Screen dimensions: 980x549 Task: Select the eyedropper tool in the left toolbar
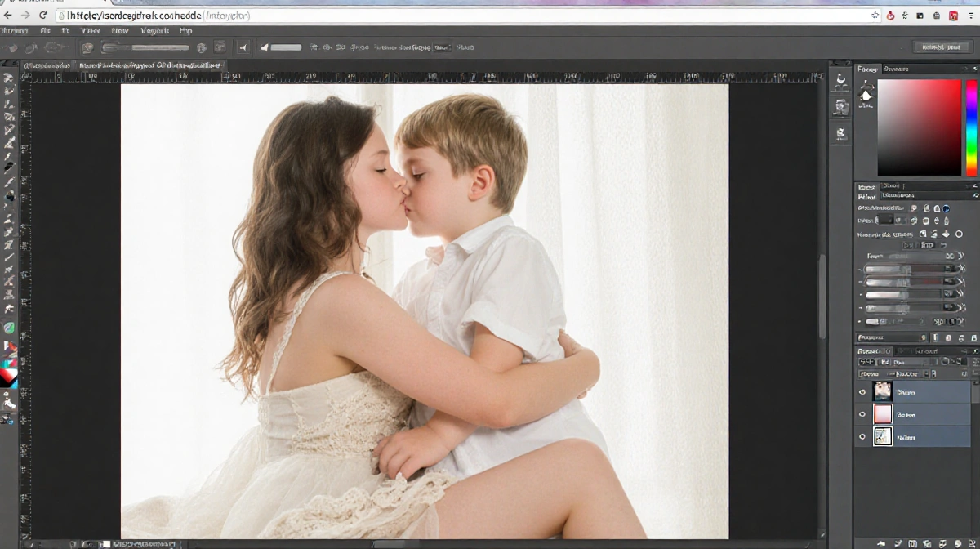coord(9,156)
